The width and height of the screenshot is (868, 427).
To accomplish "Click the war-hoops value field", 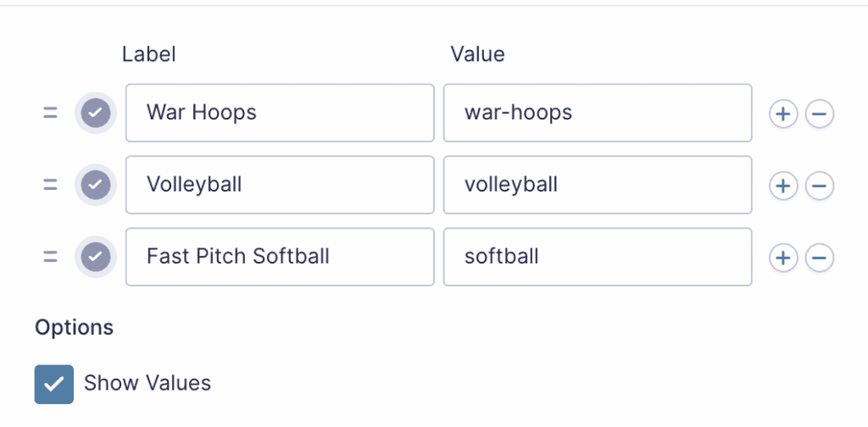I will click(x=597, y=113).
